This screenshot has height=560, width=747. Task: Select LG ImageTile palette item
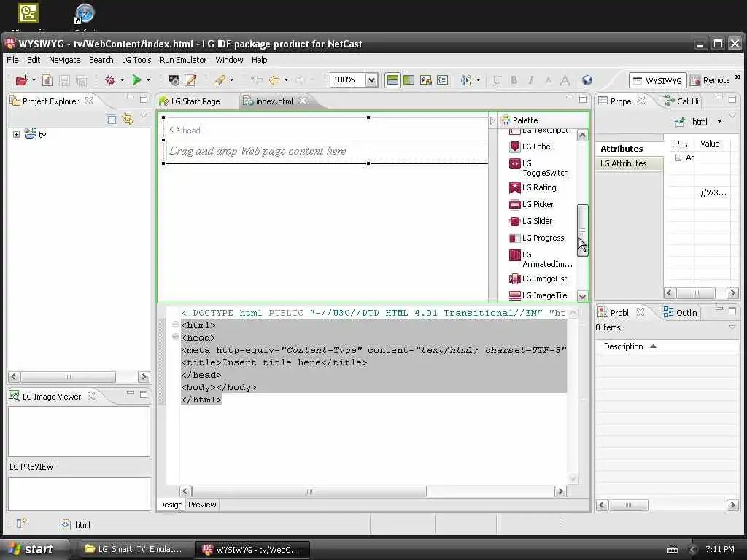(x=538, y=295)
